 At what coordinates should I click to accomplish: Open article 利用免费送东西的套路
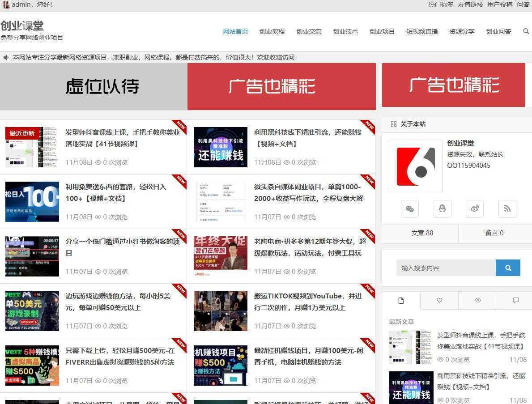[x=116, y=192]
